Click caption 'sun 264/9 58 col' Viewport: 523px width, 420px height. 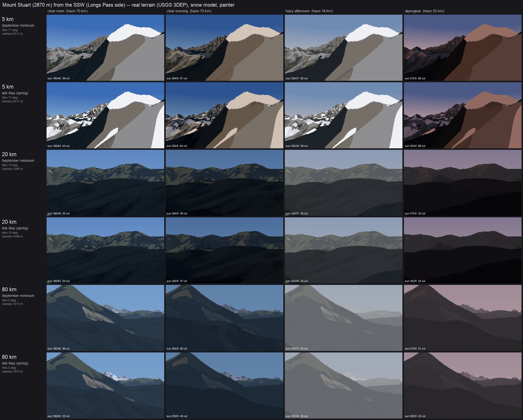pyautogui.click(x=177, y=349)
